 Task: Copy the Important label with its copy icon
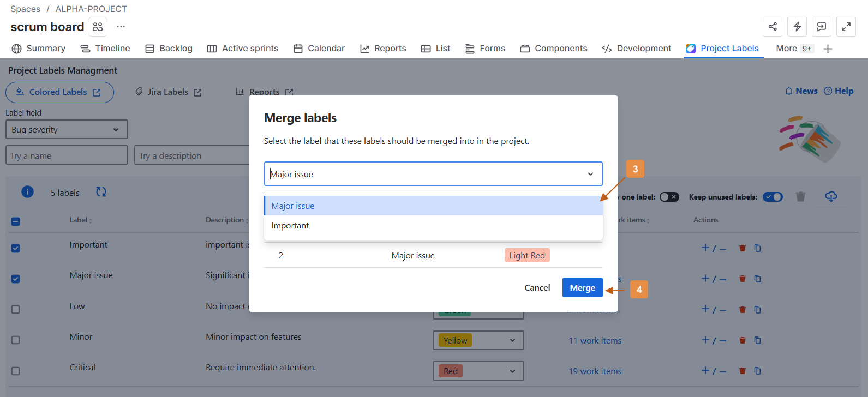point(757,248)
